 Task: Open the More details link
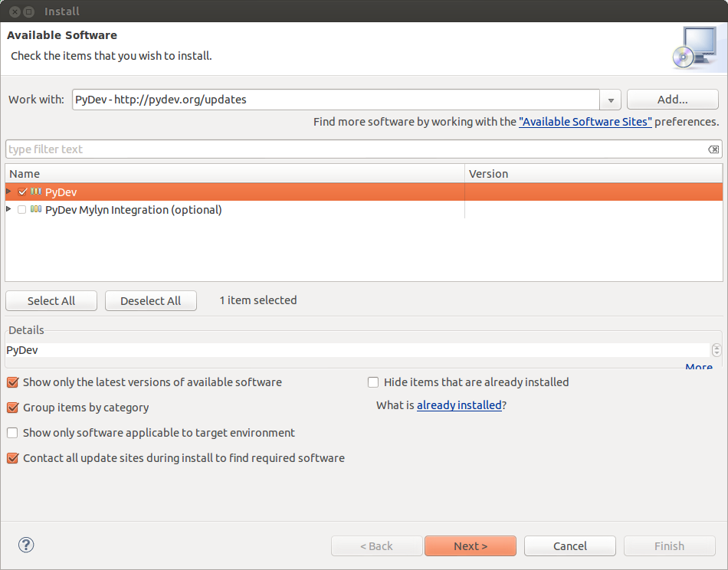point(699,366)
